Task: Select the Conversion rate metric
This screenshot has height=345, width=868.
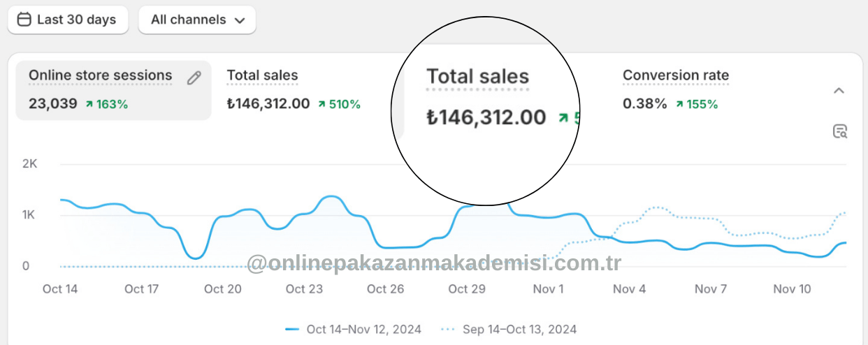Action: (x=675, y=75)
